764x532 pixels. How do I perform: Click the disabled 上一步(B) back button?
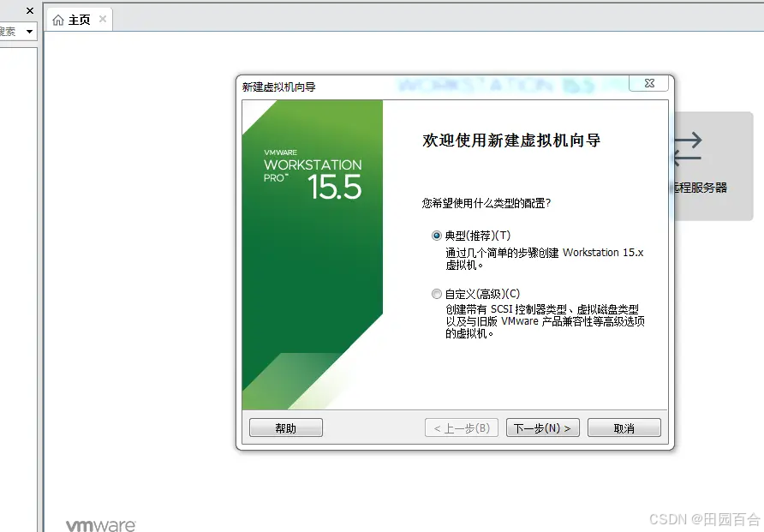[462, 427]
